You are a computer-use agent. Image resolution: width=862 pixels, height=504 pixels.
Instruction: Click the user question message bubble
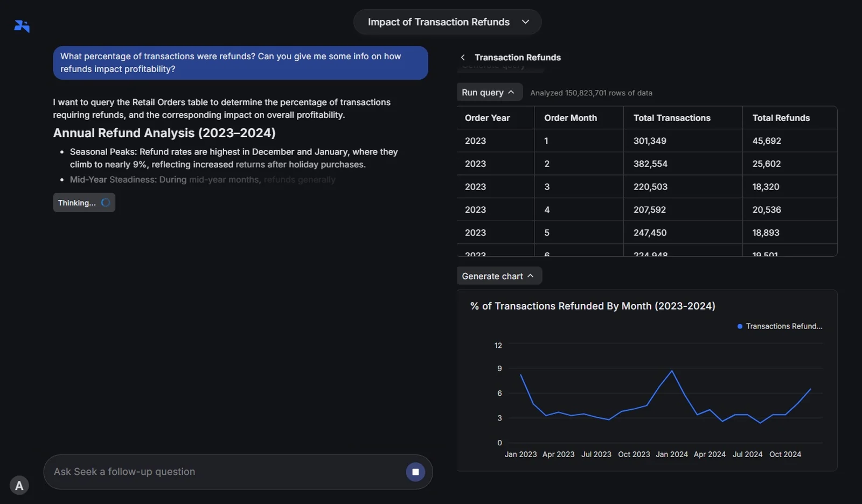(240, 62)
